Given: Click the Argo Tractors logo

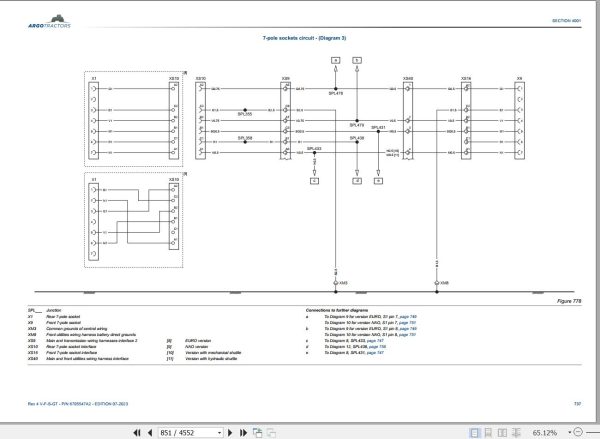Looking at the screenshot, I should (49, 21).
